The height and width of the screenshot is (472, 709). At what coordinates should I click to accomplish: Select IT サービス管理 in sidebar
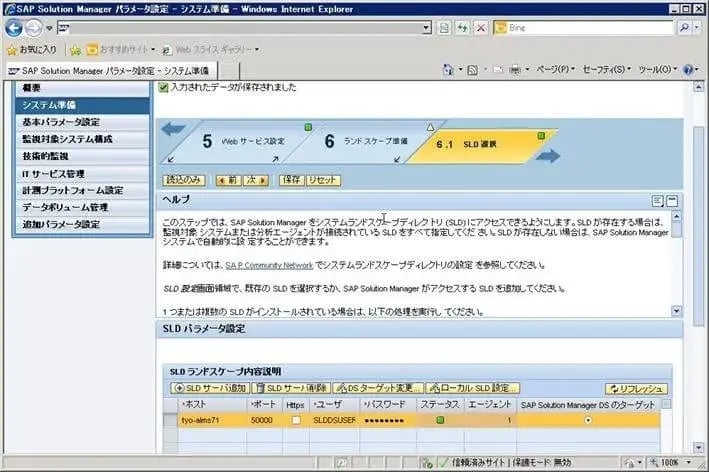82,174
